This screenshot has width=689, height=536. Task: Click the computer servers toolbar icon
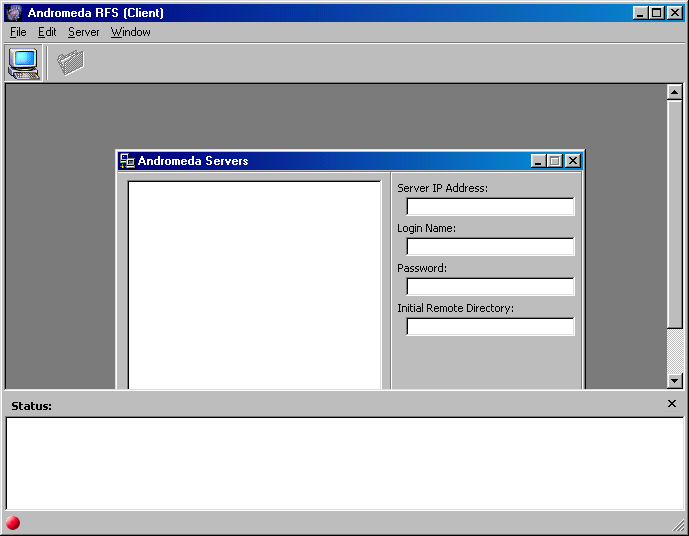pyautogui.click(x=23, y=63)
